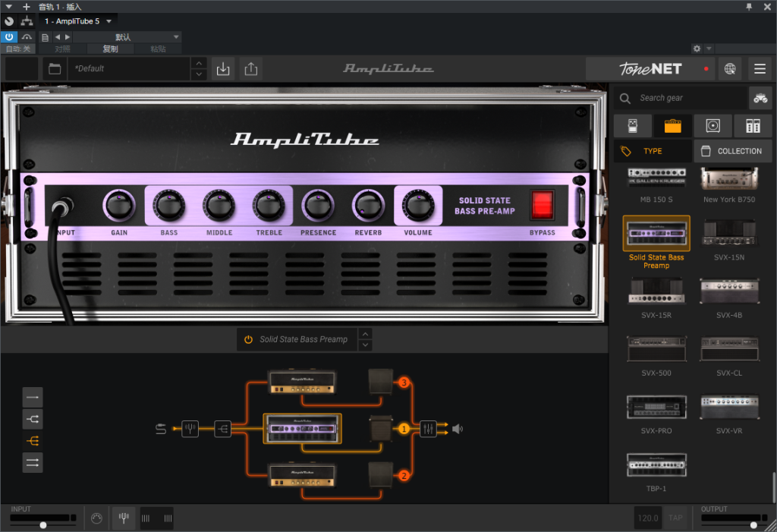Open the preset browser folder icon
Image resolution: width=777 pixels, height=532 pixels.
tap(55, 69)
